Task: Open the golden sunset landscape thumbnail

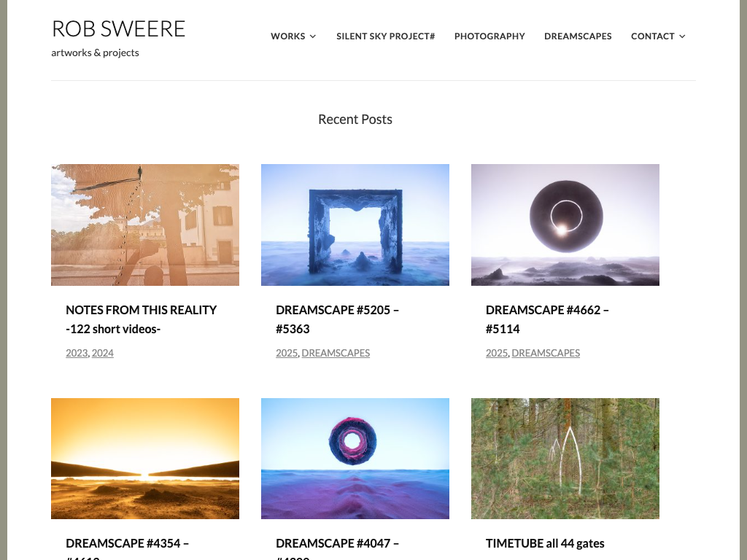Action: pyautogui.click(x=145, y=459)
